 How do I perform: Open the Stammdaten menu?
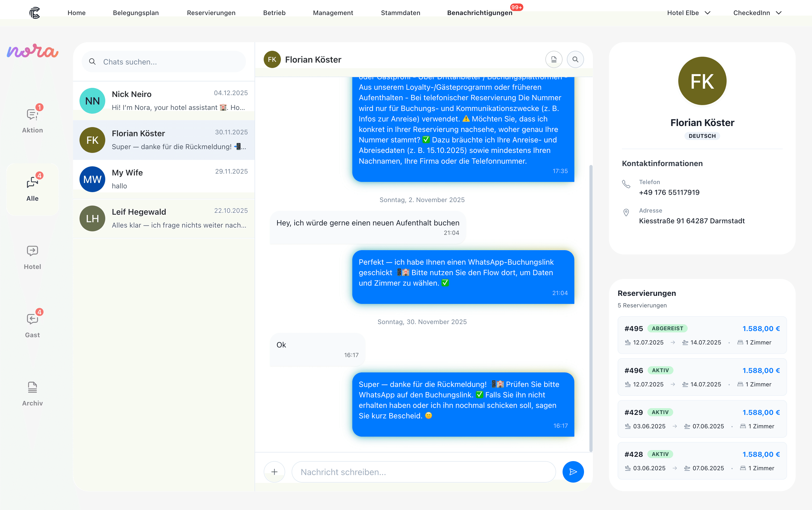400,13
